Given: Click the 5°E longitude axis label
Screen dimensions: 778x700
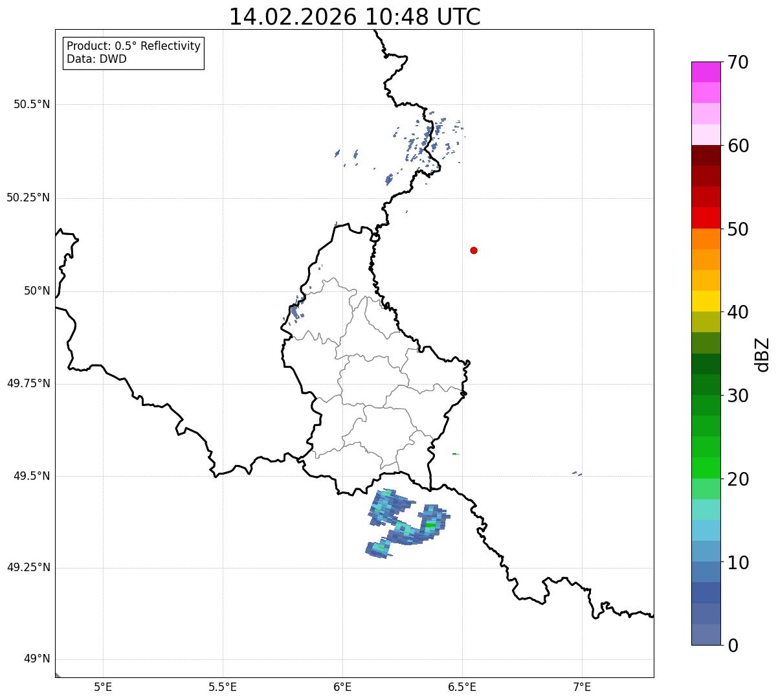Looking at the screenshot, I should (103, 686).
